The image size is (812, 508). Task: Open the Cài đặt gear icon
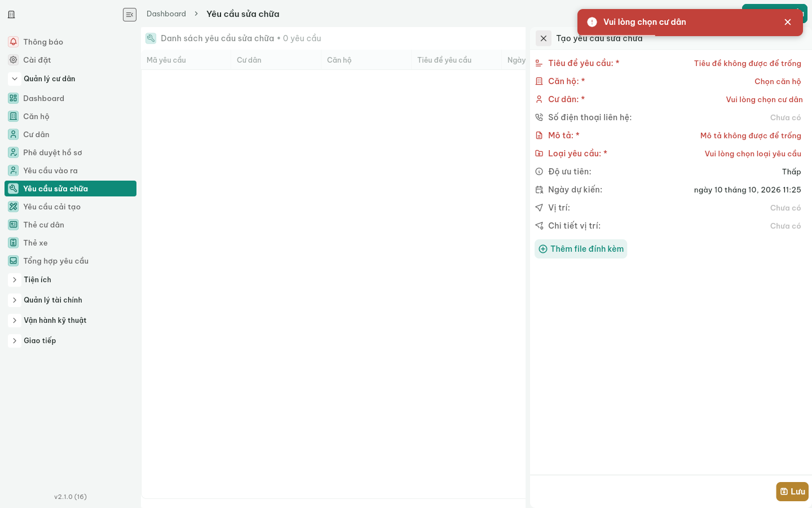point(14,60)
